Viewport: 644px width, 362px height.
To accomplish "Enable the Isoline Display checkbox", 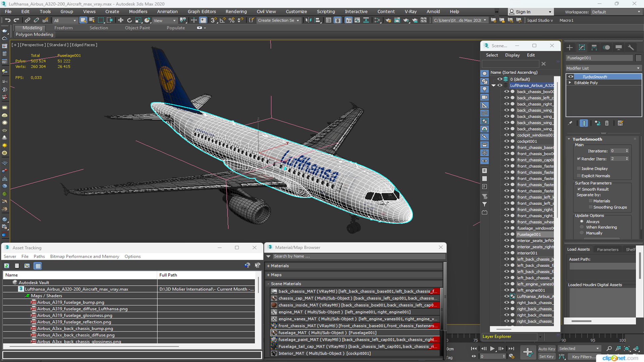I will pos(579,169).
